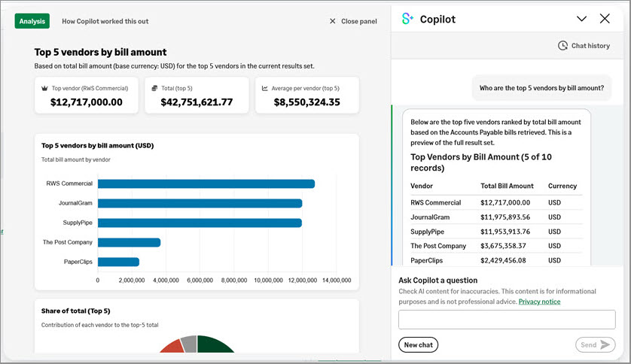
Task: Click the RWS Commercial axis label in chart
Action: coord(69,184)
